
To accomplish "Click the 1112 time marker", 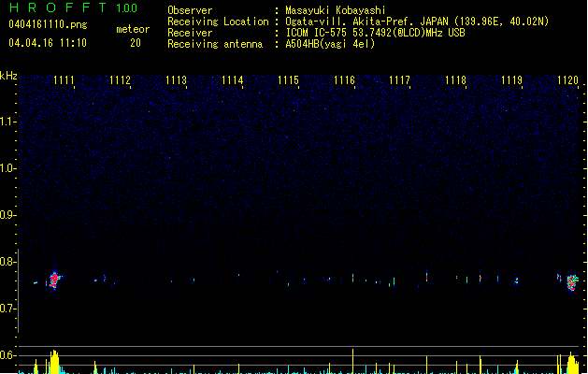I will [x=120, y=80].
